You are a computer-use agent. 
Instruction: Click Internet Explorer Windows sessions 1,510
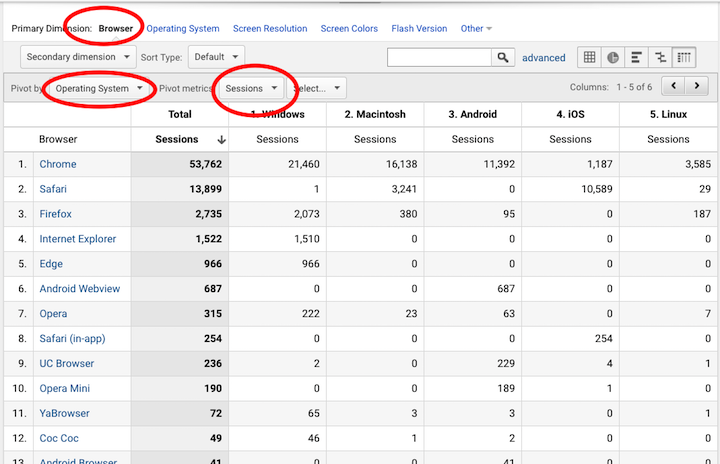(307, 239)
